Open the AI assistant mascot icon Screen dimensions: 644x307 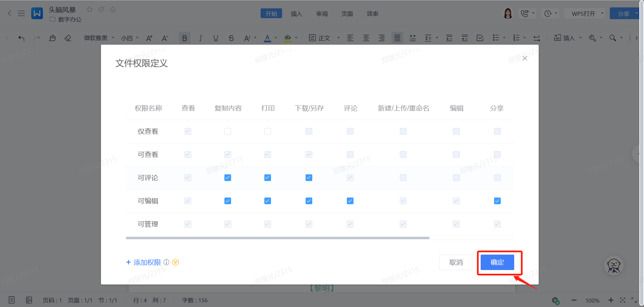coord(614,266)
